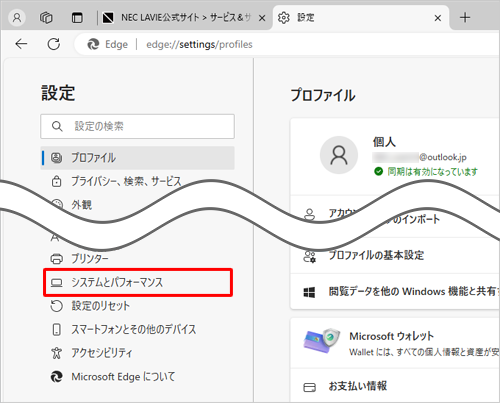500x403 pixels.
Task: Click the 同期は有効になっています status text
Action: tap(432, 172)
